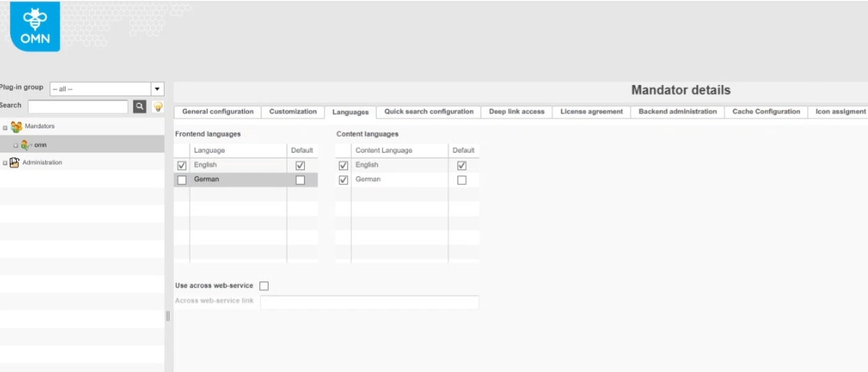Screen dimensions: 868x372
Task: Click the search magnifier icon
Action: tap(140, 106)
